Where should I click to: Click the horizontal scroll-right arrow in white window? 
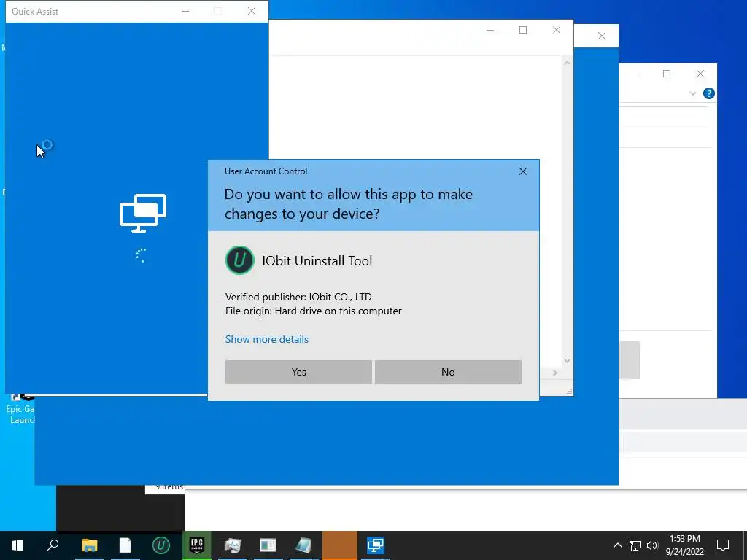pos(555,373)
